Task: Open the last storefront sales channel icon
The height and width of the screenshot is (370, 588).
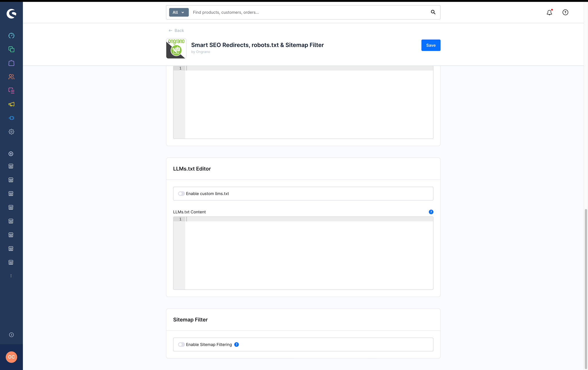Action: pyautogui.click(x=11, y=262)
